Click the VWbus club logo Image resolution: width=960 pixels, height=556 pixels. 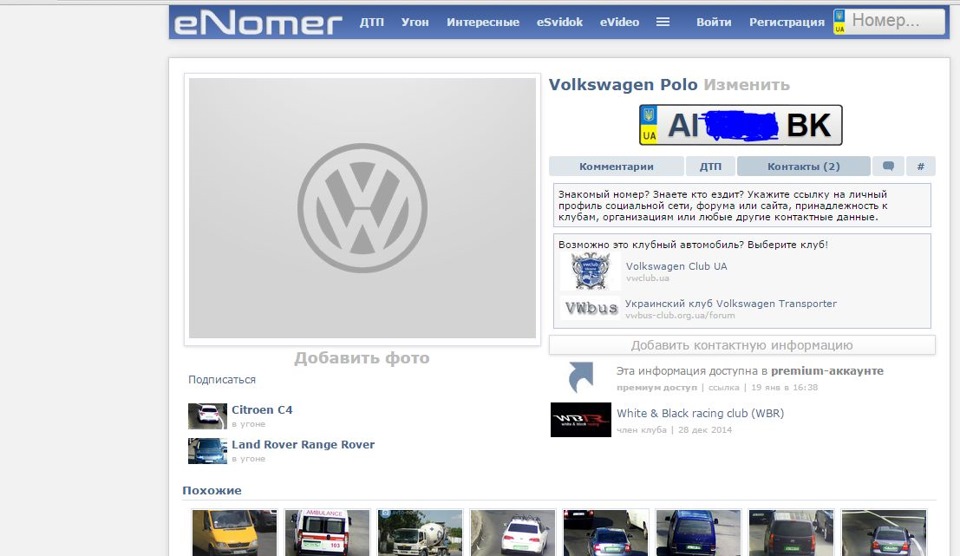pyautogui.click(x=591, y=308)
